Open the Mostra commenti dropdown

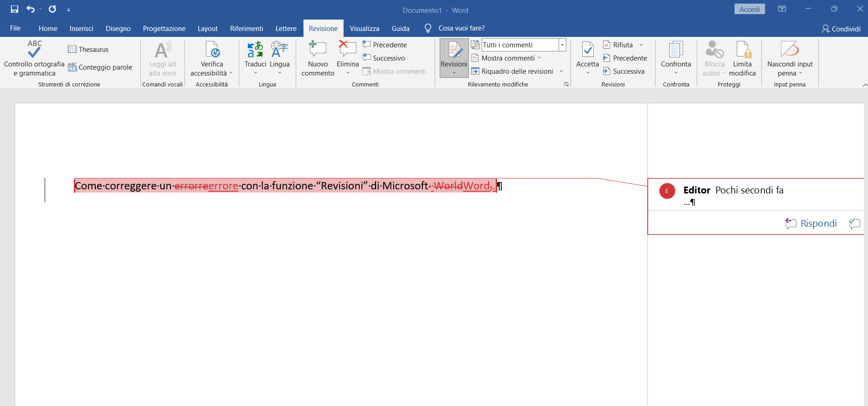point(506,58)
